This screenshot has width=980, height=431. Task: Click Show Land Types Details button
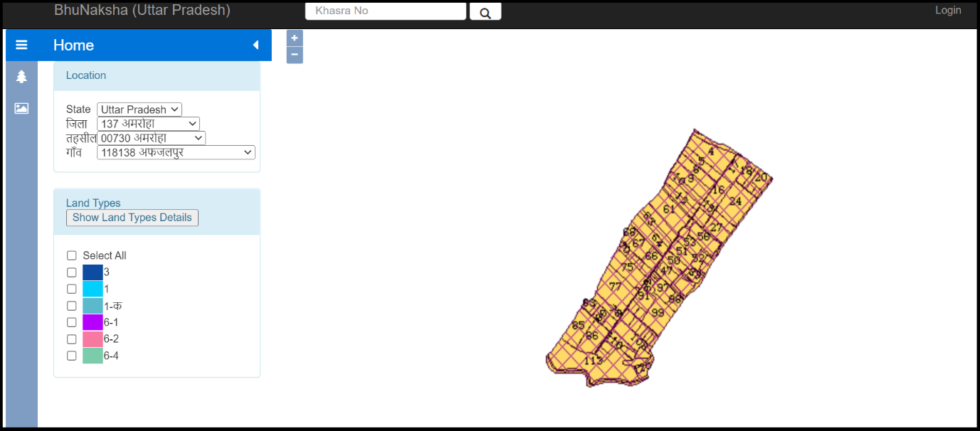tap(131, 218)
